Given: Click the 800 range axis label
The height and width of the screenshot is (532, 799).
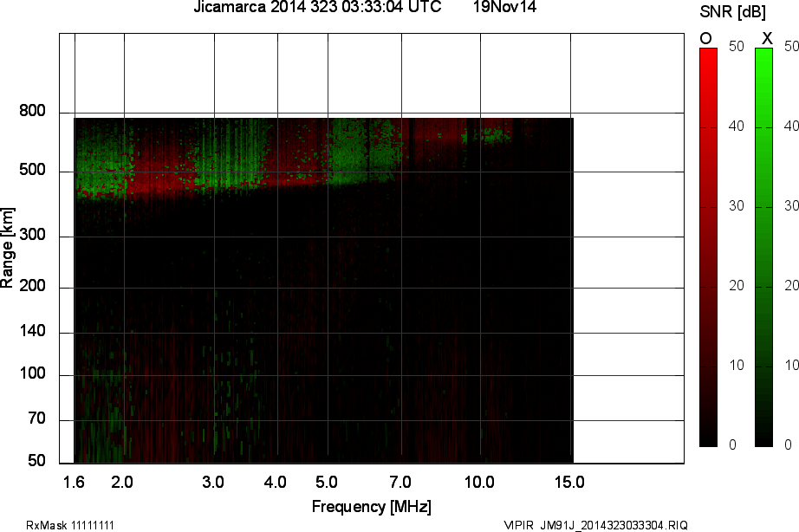Looking at the screenshot, I should click(x=32, y=110).
